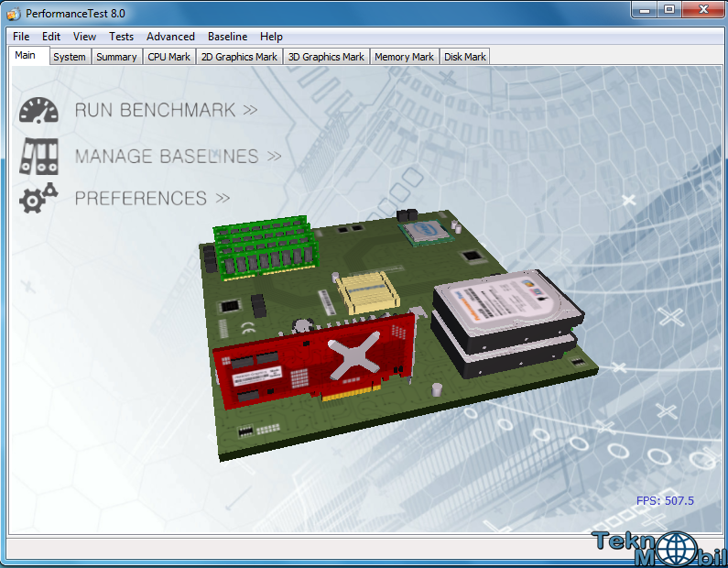Close the PerformanceTest window

pos(703,10)
